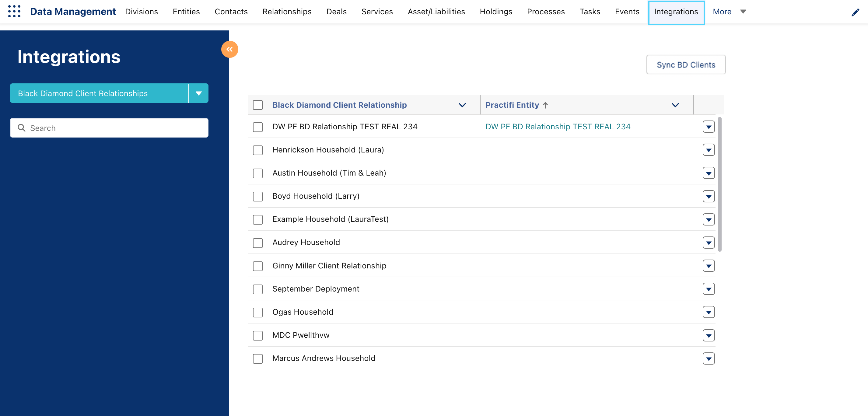The image size is (868, 416).
Task: Switch to the Entities tab
Action: coord(186,12)
